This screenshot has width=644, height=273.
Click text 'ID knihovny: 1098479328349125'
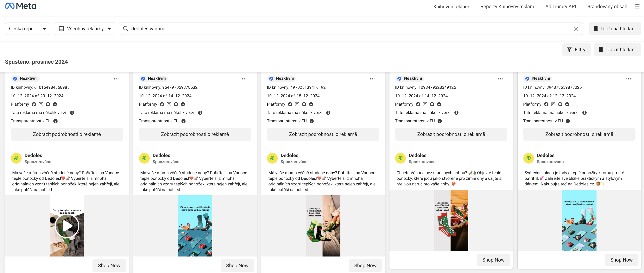[426, 87]
